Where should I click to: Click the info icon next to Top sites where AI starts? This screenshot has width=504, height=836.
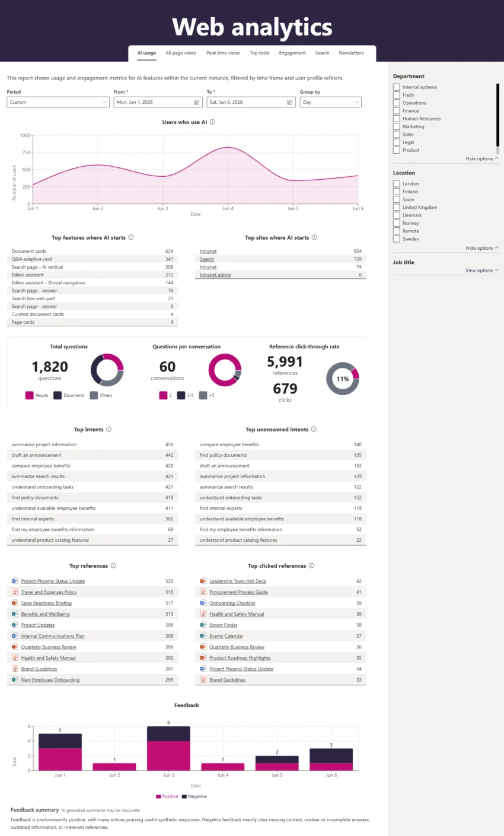(x=314, y=237)
